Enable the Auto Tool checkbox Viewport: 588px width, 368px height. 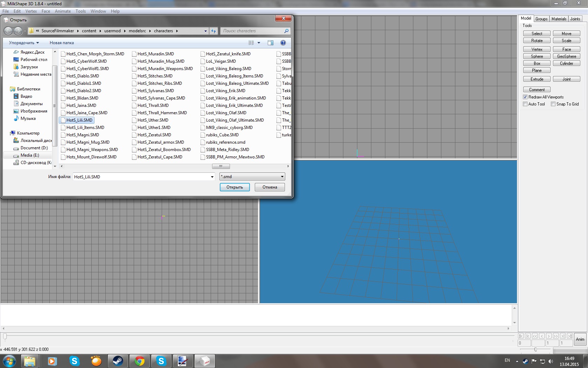525,104
